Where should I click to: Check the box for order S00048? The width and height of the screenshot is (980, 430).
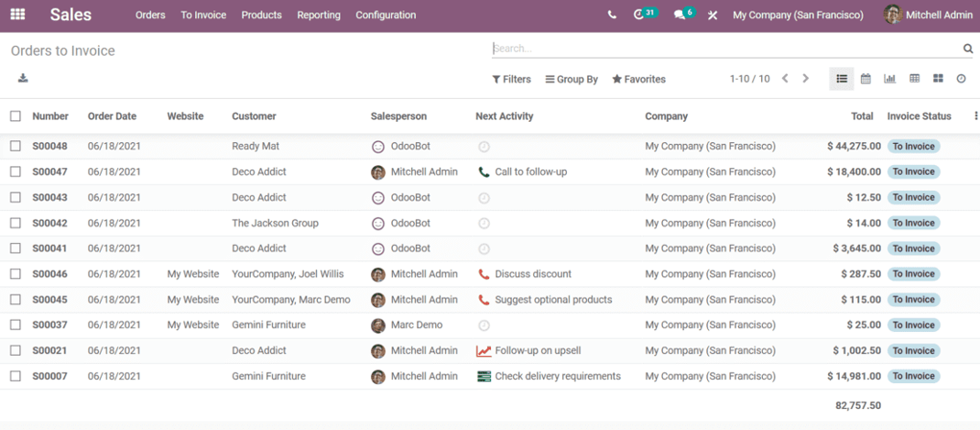(x=16, y=146)
